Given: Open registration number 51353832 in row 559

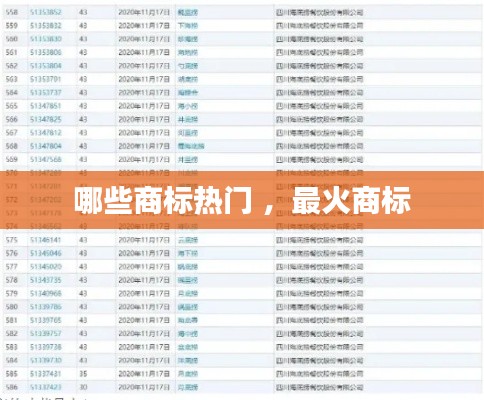Looking at the screenshot, I should 46,26.
